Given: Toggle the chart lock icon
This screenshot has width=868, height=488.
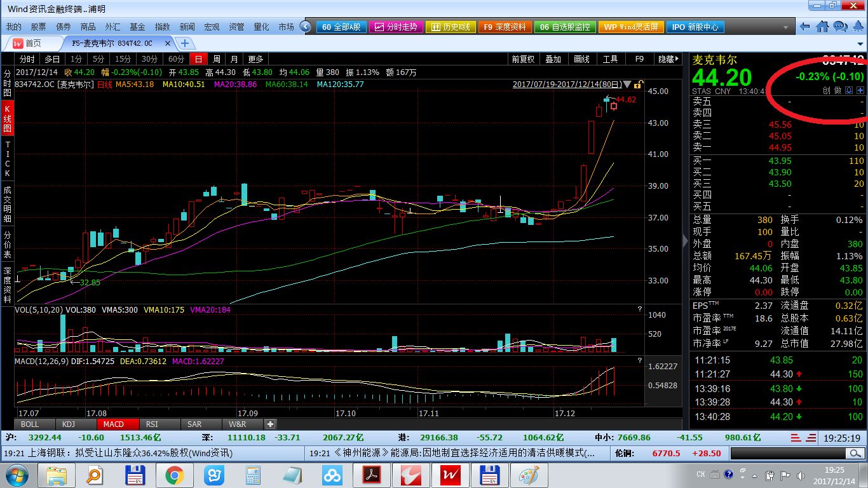Looking at the screenshot, I should point(637,84).
